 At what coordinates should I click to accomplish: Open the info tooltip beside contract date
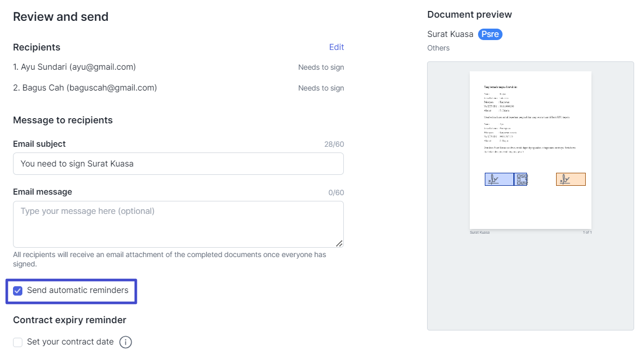pos(125,342)
